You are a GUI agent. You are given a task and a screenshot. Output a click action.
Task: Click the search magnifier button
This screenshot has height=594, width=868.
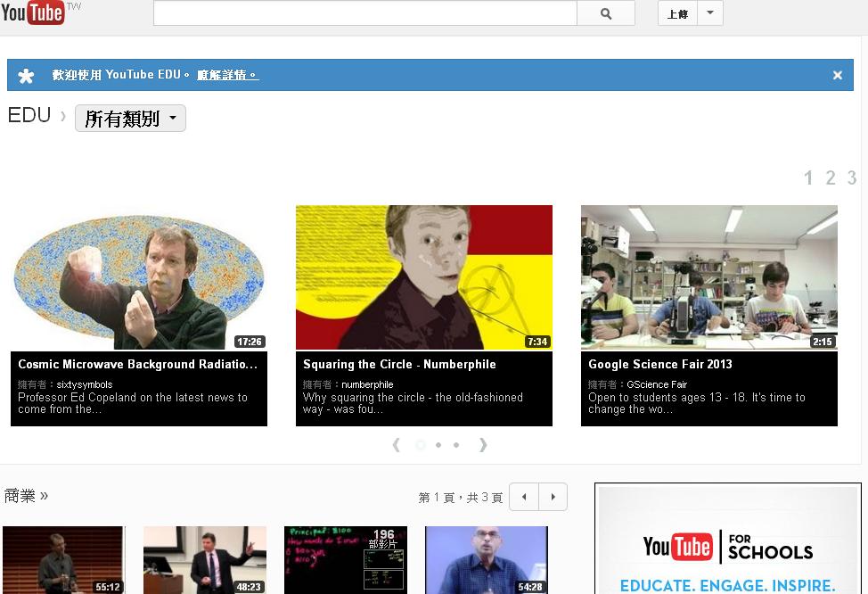point(606,13)
